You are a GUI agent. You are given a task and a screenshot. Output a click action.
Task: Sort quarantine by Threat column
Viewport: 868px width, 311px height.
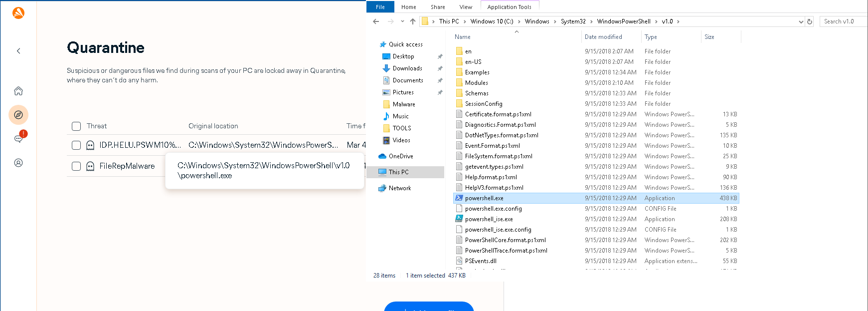coord(97,126)
